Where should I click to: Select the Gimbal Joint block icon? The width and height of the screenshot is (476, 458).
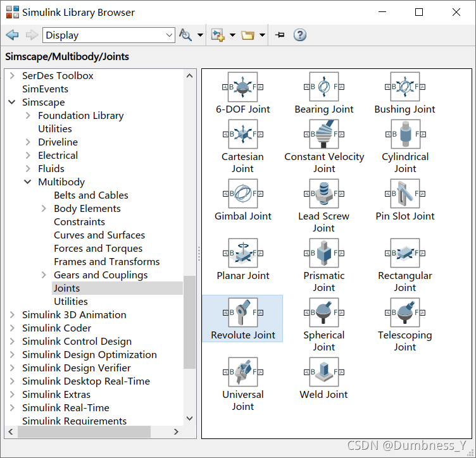pyautogui.click(x=242, y=194)
